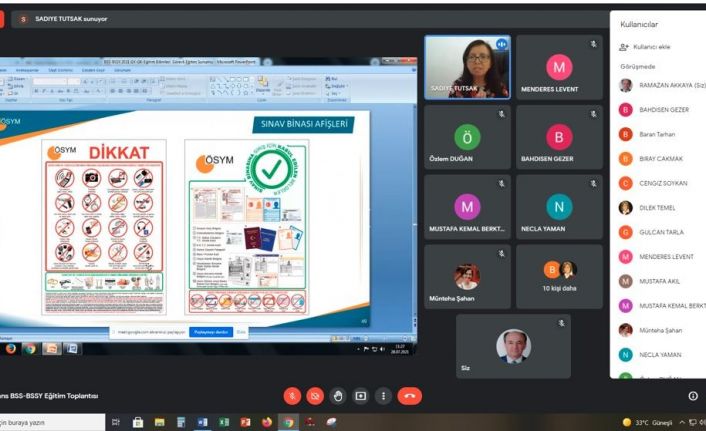Select MENDERES LEVENT participant tile
The image size is (706, 431).
click(x=559, y=68)
